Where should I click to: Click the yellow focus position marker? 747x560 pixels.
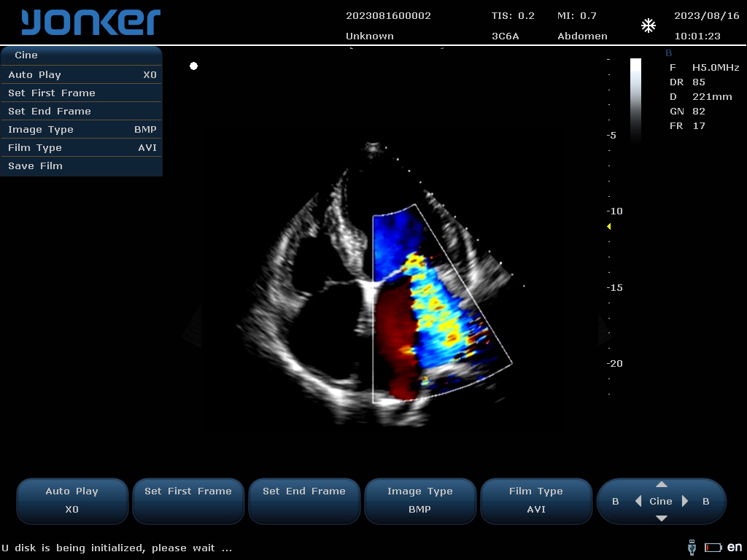tap(609, 227)
